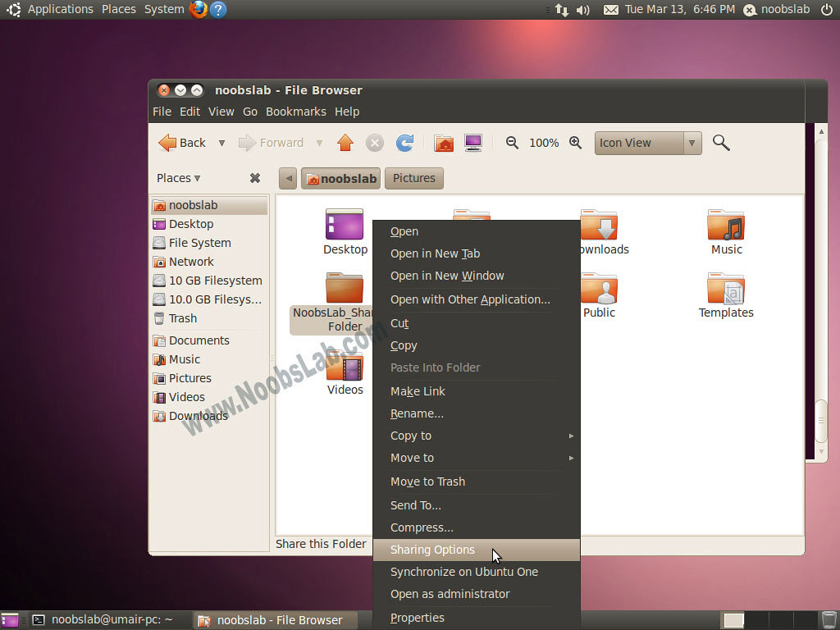Click the Show Desktop icon in bottom panel
Image resolution: width=840 pixels, height=630 pixels.
coord(10,620)
